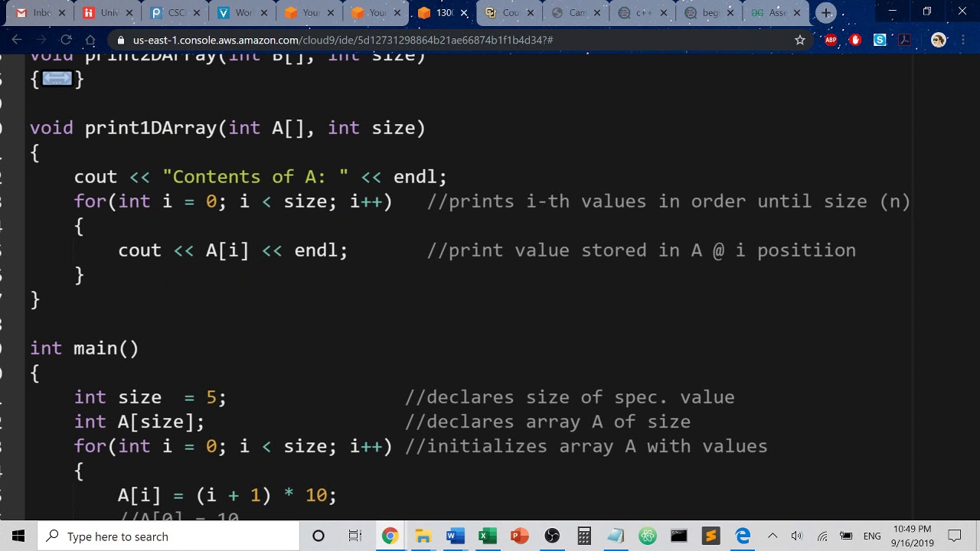Click line 'A[i] = (i + 1) * 10;'
This screenshot has height=551, width=980.
(x=227, y=495)
